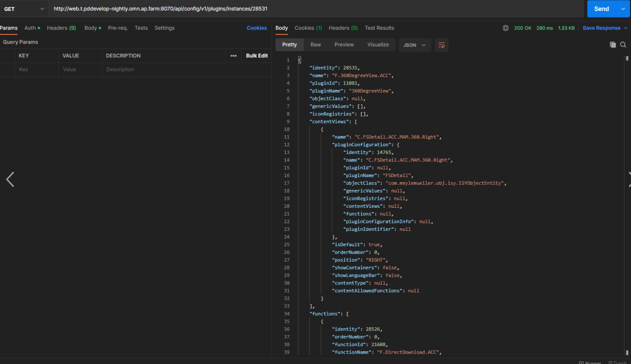Screen dimensions: 631x364
Task: Toggle line wrap in the response body
Action: [x=442, y=45]
